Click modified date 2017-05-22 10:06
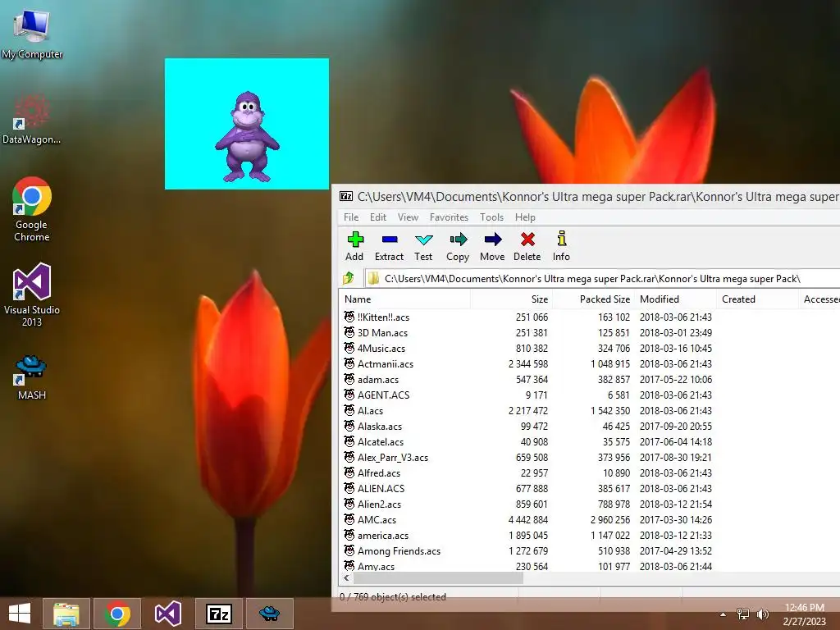The width and height of the screenshot is (840, 630). [676, 379]
